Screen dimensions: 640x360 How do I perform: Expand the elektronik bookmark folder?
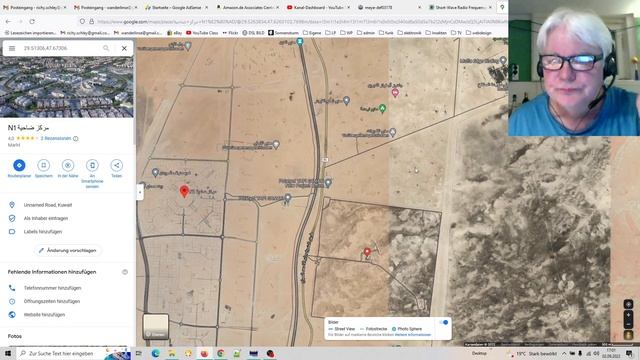click(x=410, y=33)
